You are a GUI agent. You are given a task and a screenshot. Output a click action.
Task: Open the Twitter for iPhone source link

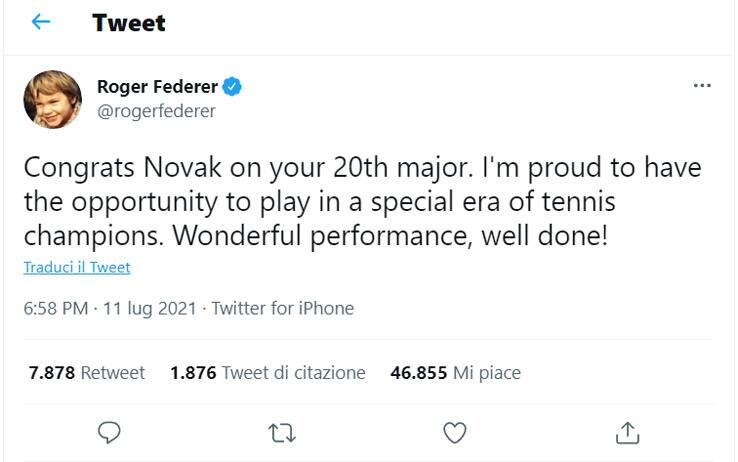click(x=283, y=308)
